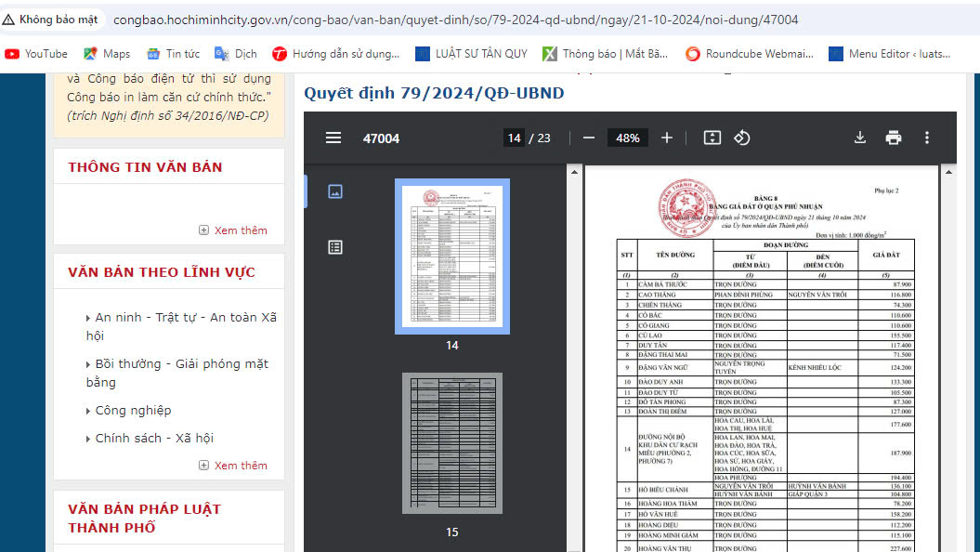The image size is (980, 552).
Task: Click the fit to page icon
Action: click(712, 138)
